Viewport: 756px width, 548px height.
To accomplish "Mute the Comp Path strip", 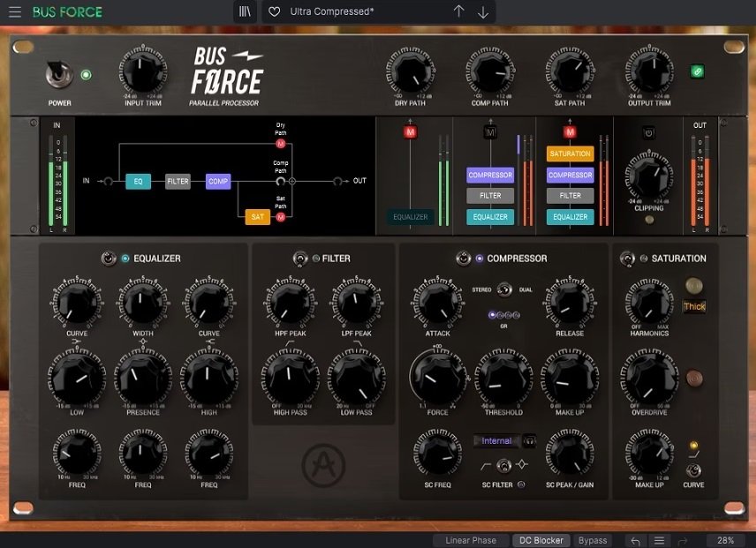I will [490, 132].
